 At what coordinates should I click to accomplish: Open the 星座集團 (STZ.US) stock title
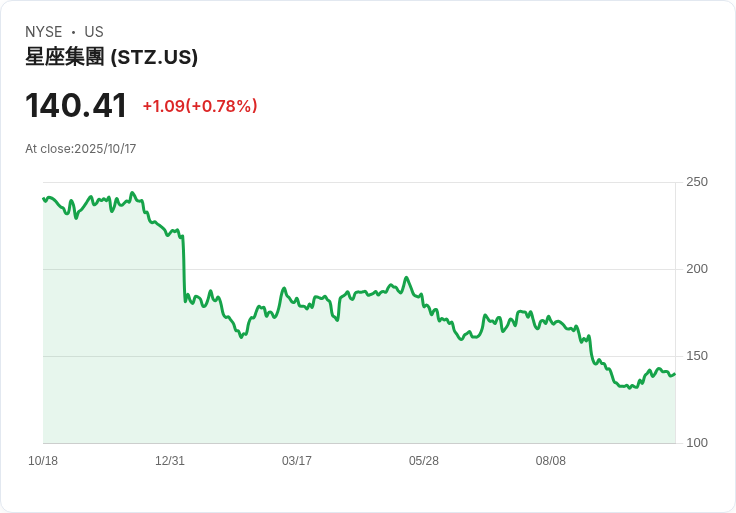[112, 57]
